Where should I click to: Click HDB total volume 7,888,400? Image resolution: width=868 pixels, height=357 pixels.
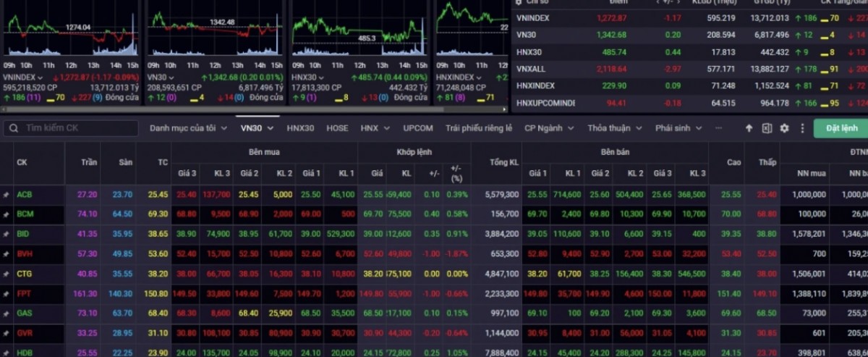(x=503, y=352)
